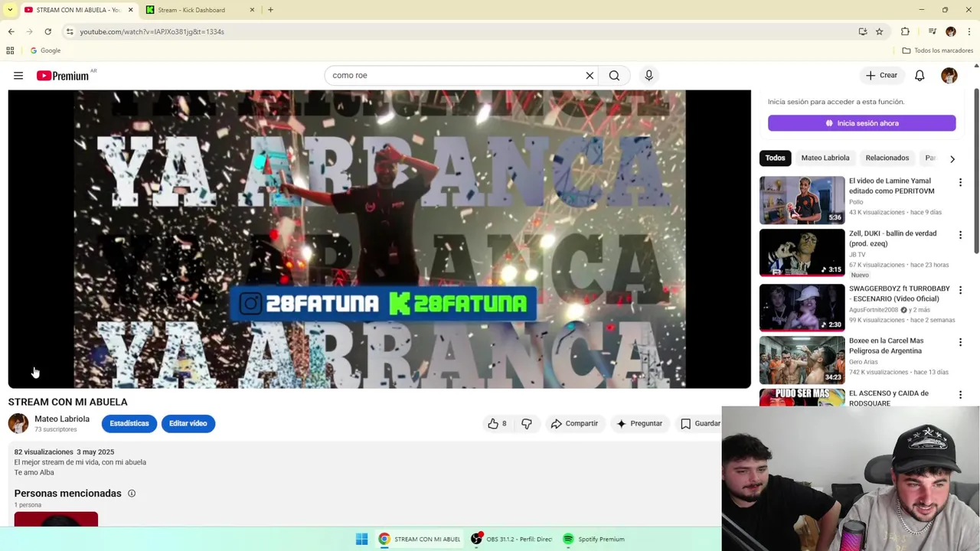The width and height of the screenshot is (980, 551).
Task: Close the Kick Dashboard tab
Action: coord(252,10)
